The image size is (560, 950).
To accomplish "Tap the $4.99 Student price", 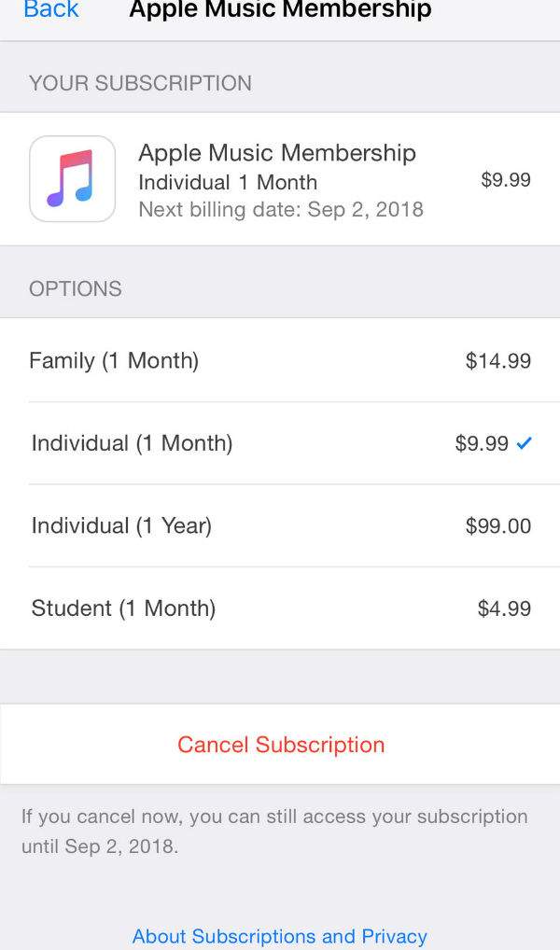I will click(x=504, y=608).
